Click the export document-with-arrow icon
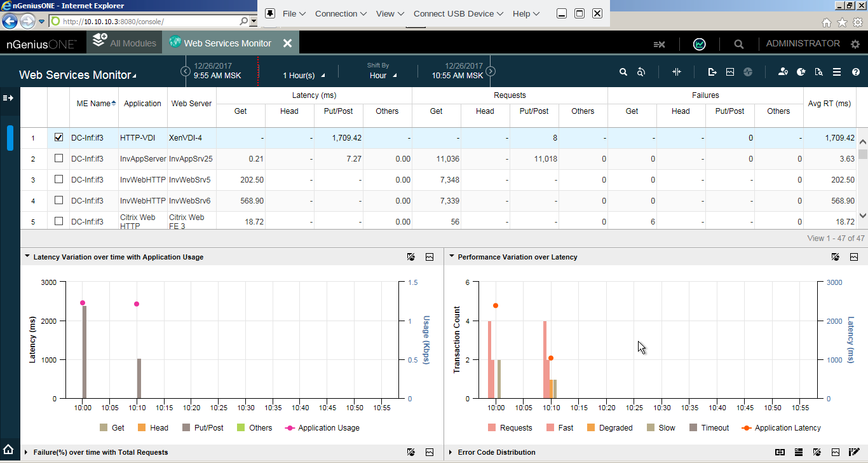 (x=712, y=73)
